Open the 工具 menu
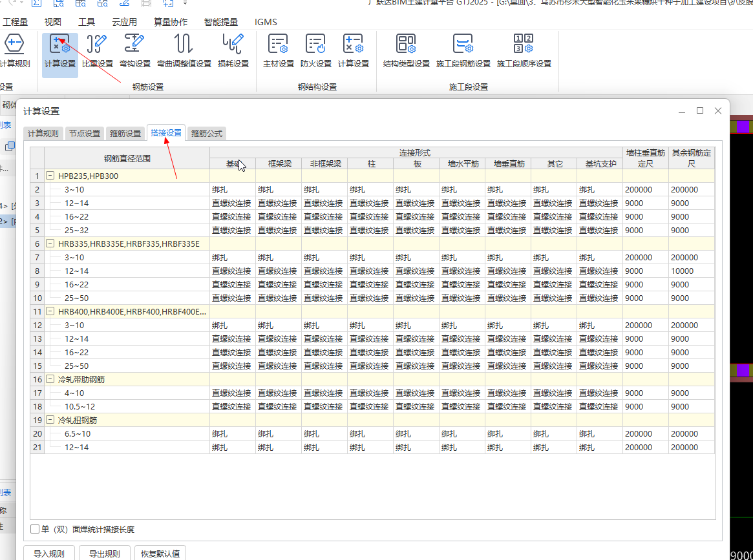753x560 pixels. pos(87,22)
